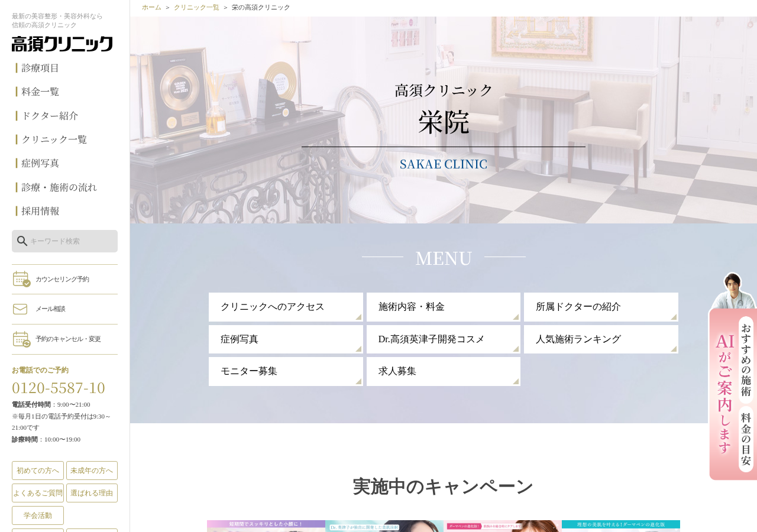Image resolution: width=757 pixels, height=532 pixels.
Task: Click 栄の高須クリニック breadcrumb text
Action: (x=261, y=7)
